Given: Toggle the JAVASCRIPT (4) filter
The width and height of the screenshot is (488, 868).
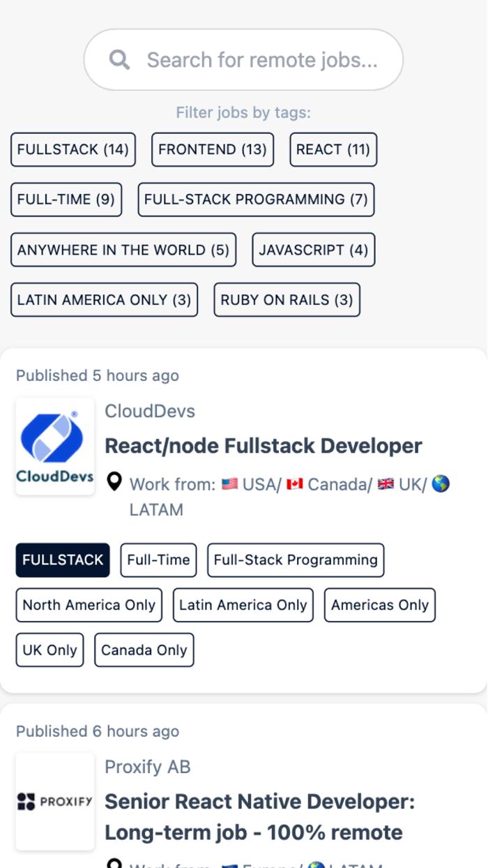Looking at the screenshot, I should (x=313, y=250).
